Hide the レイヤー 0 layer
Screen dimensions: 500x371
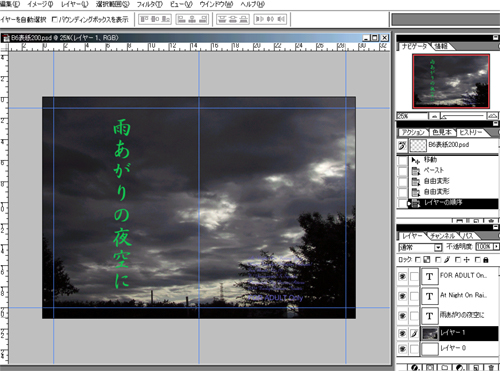(403, 349)
